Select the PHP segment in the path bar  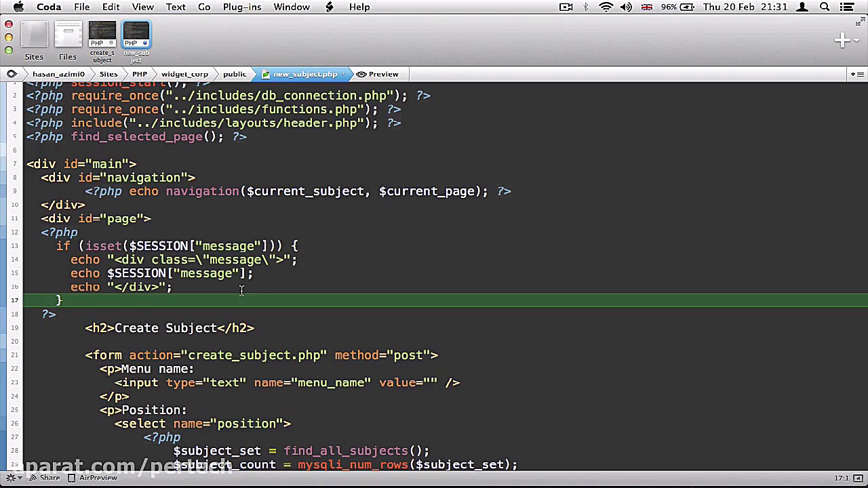140,74
